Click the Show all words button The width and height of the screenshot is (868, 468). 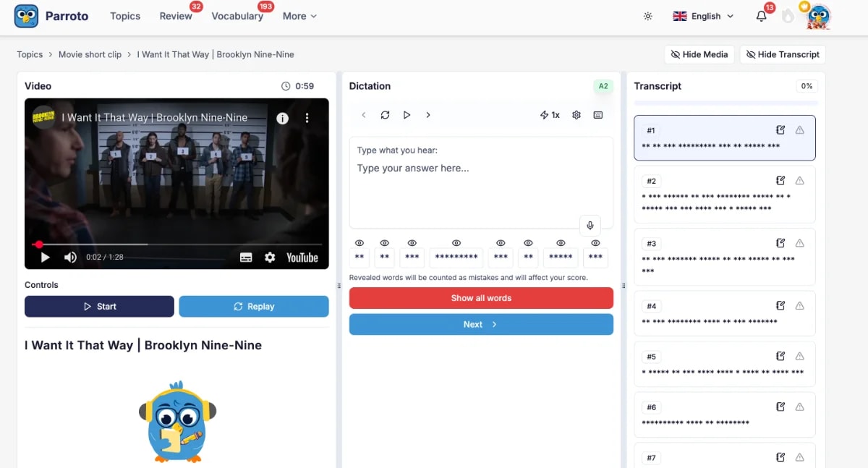click(481, 297)
